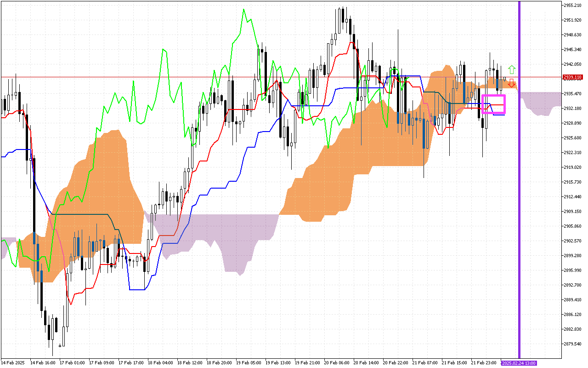Click the 17 Feb 17:00 time axis label
588x368 pixels.
point(132,363)
